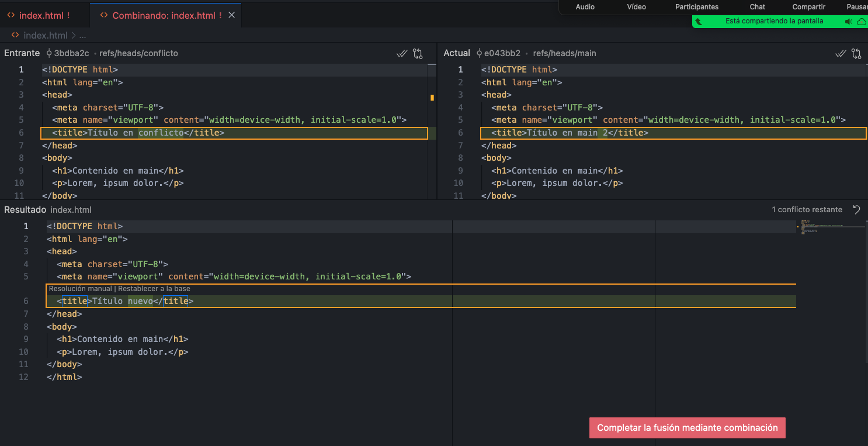Screen dimensions: 868x446
Task: Close the 'Combinando: index.html' tab
Action: 231,15
